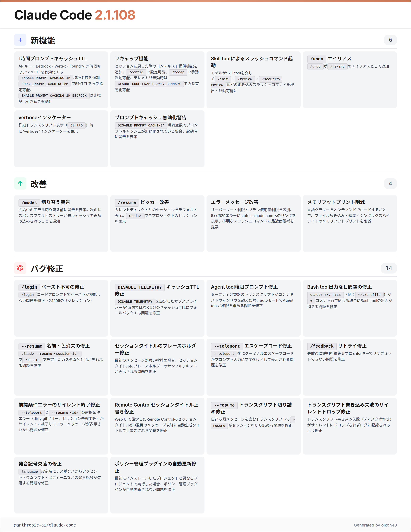Open the 1時間プロンプトキャッシュTTL card title
Screen dimensions: 411x532
pyautogui.click(x=53, y=59)
